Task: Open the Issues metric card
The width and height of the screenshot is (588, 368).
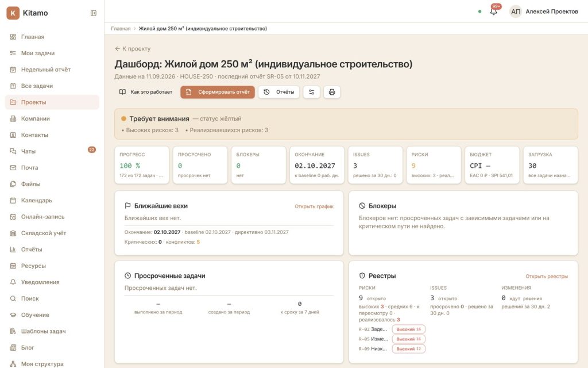Action: [x=376, y=165]
